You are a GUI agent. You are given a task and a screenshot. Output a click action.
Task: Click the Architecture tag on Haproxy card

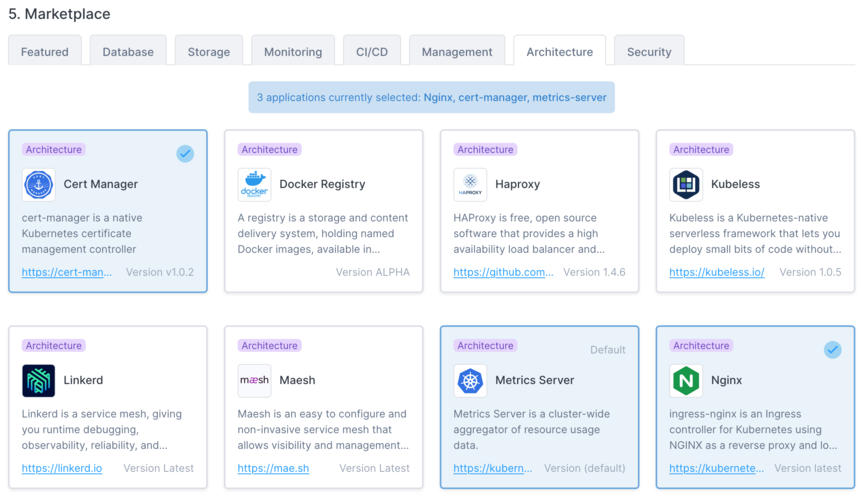(x=485, y=149)
